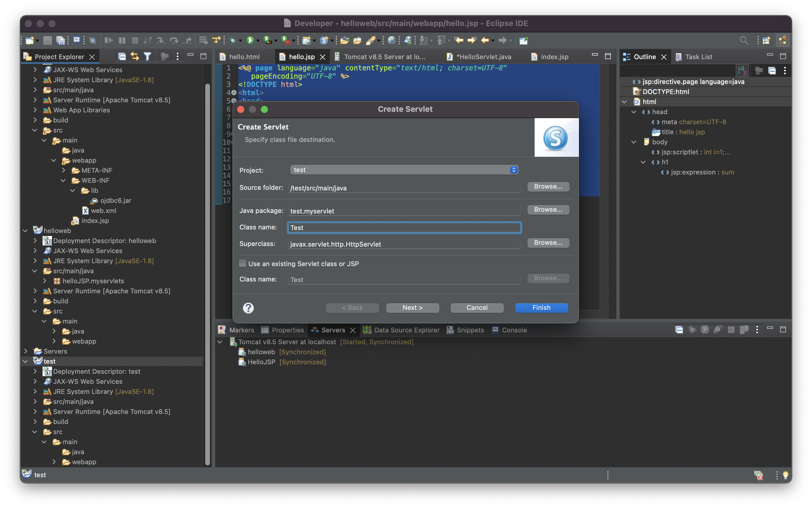The width and height of the screenshot is (812, 508).
Task: Click the Debug bug icon in toolbar
Action: [233, 40]
